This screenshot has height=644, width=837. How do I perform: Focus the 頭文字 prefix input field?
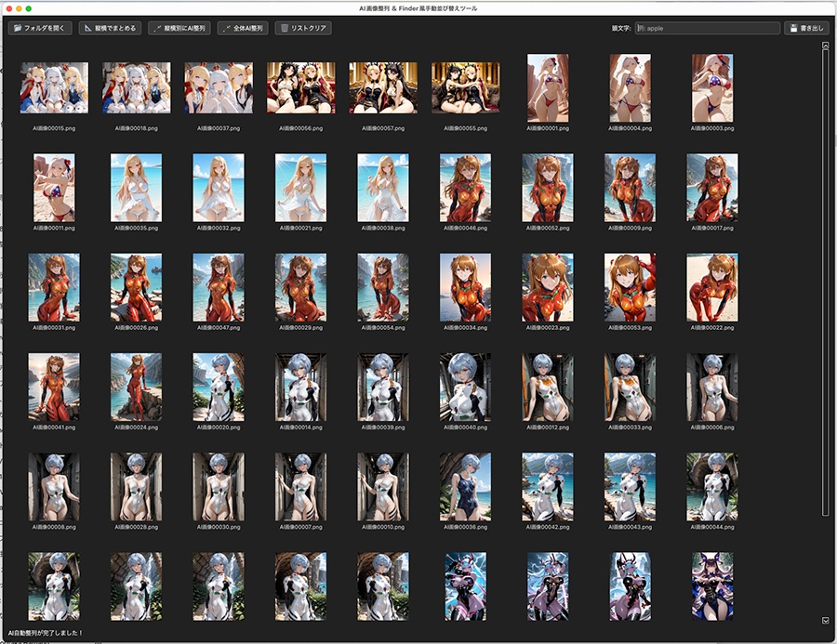point(708,28)
